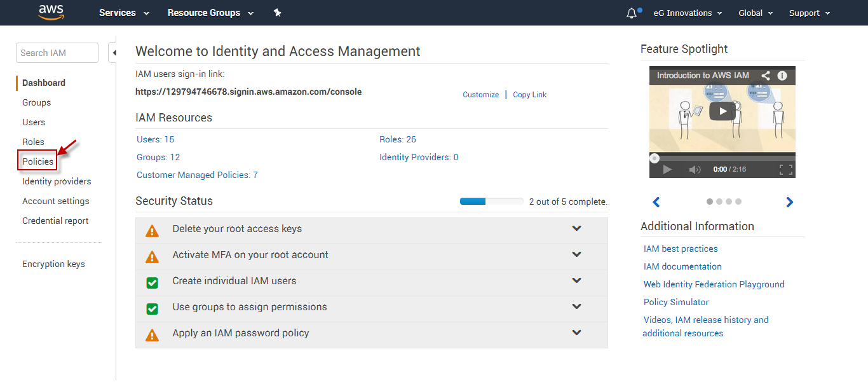The width and height of the screenshot is (868, 384).
Task: Go to previous spotlight item
Action: coord(656,202)
